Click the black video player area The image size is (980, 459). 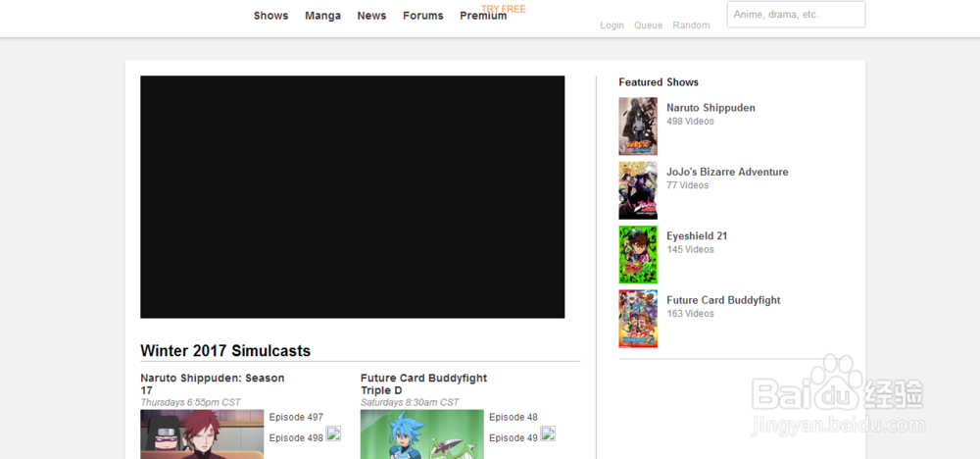tap(353, 197)
